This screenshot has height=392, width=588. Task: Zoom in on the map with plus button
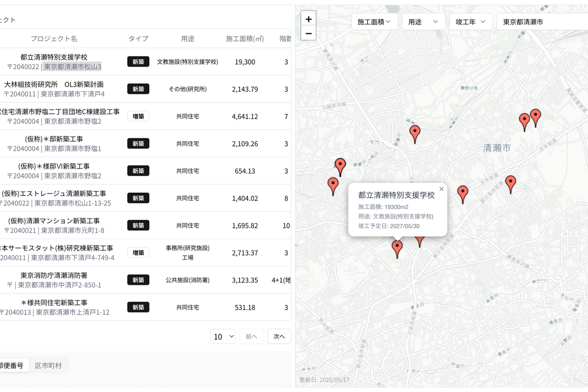(308, 19)
